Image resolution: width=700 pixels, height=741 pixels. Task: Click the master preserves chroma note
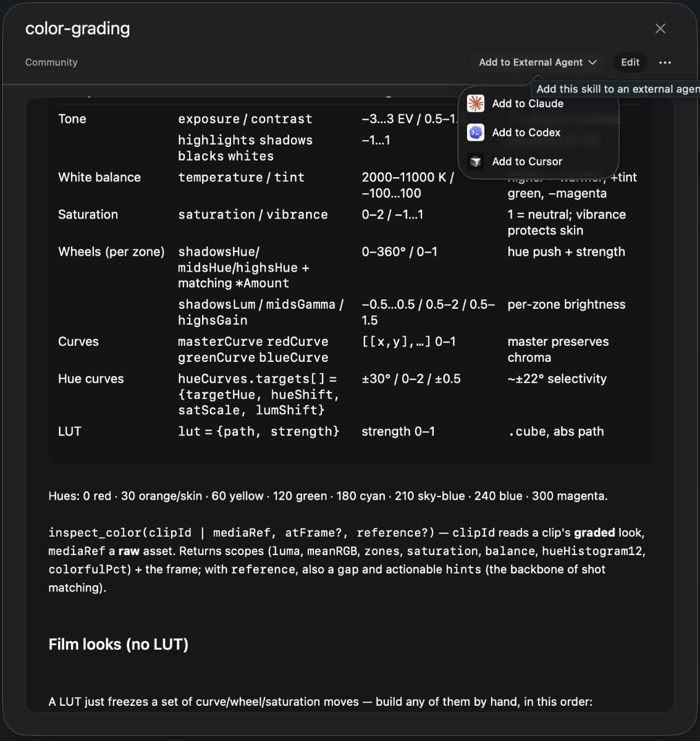[x=558, y=350]
